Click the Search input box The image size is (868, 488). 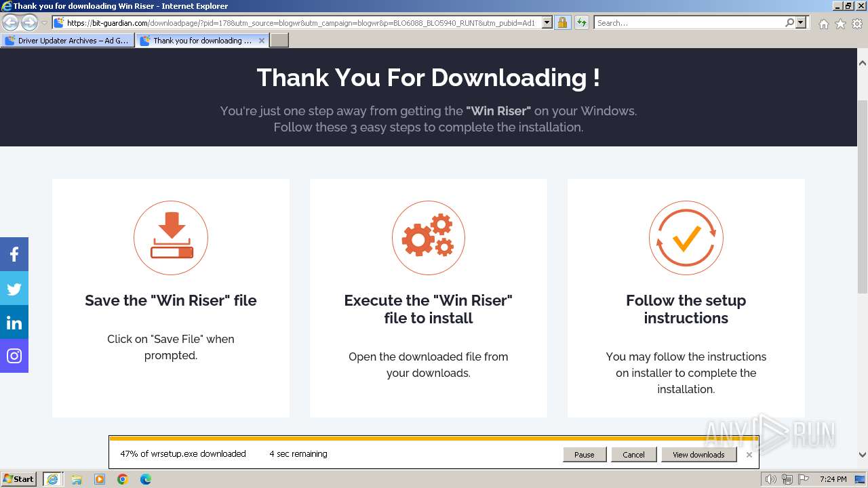point(690,22)
